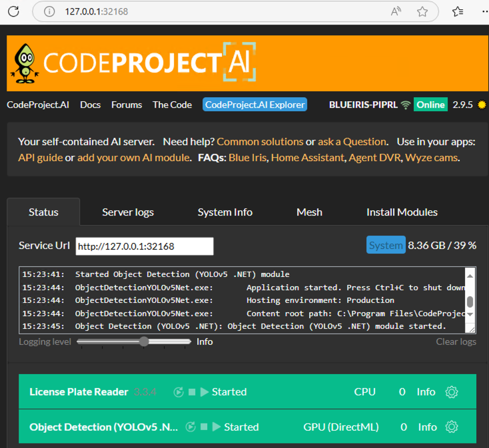Add this page to favorites with star icon
Screen dimensions: 489x448
pyautogui.click(x=422, y=11)
